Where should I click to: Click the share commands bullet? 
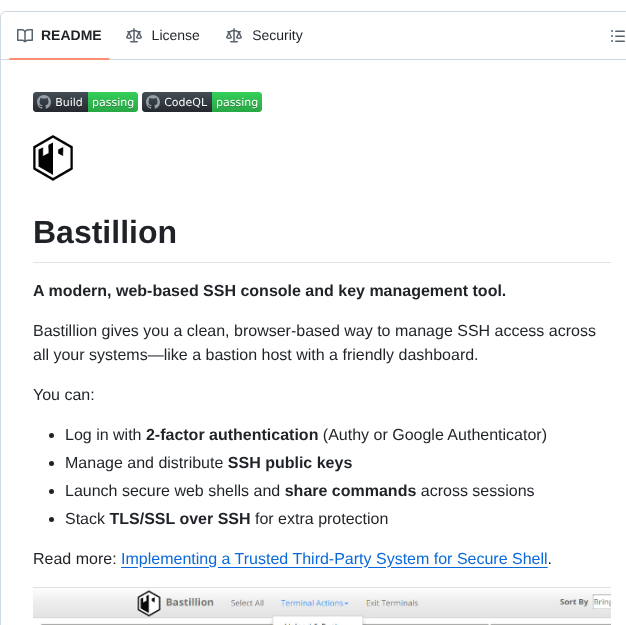(299, 491)
